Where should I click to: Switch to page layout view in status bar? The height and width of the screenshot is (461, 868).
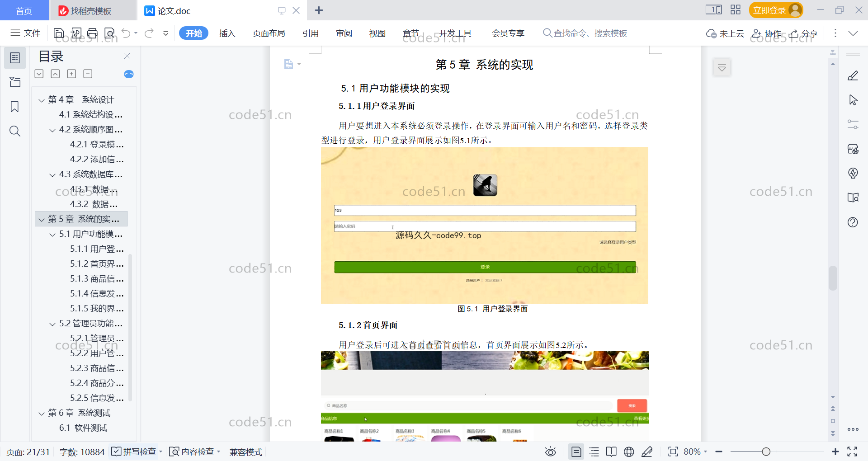(576, 452)
